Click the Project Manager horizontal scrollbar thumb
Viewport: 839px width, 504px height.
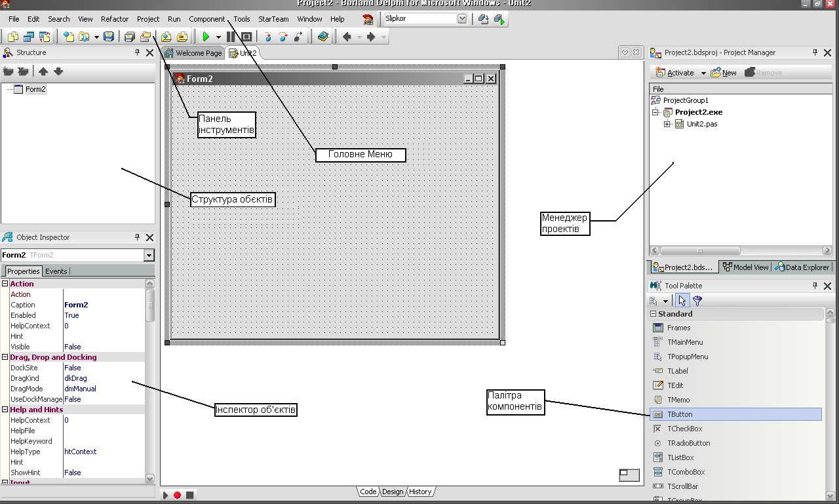[700, 250]
